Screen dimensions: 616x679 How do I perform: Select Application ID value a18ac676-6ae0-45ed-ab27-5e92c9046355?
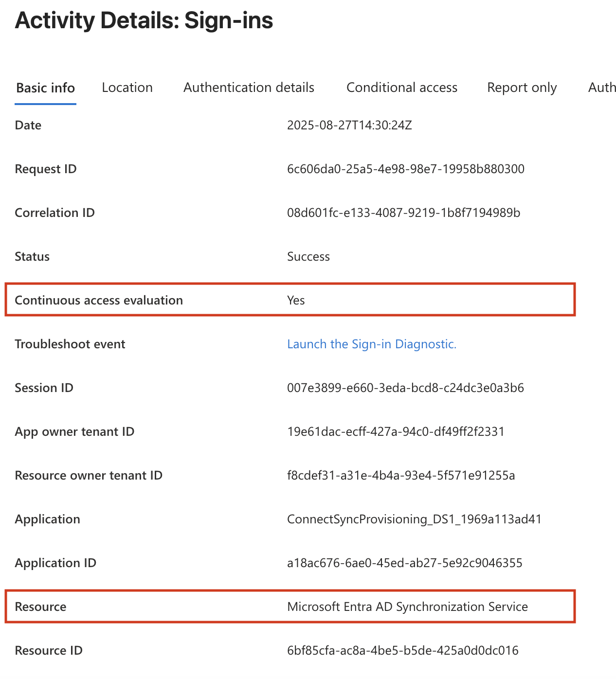[405, 563]
